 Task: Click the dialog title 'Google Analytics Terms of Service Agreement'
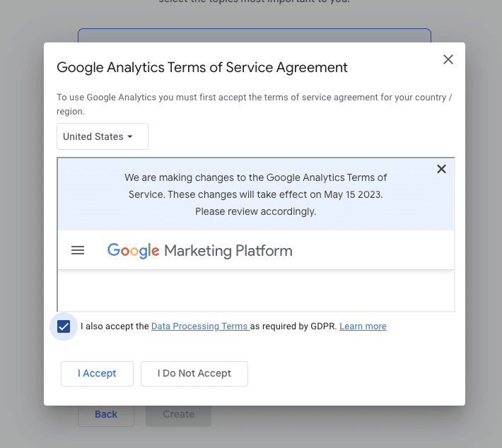coord(202,68)
